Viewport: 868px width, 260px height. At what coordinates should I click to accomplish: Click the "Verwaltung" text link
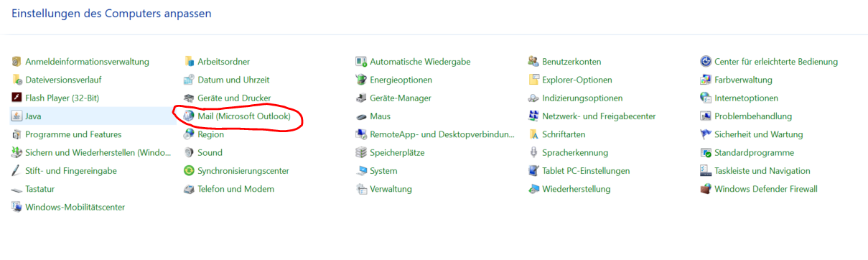391,189
